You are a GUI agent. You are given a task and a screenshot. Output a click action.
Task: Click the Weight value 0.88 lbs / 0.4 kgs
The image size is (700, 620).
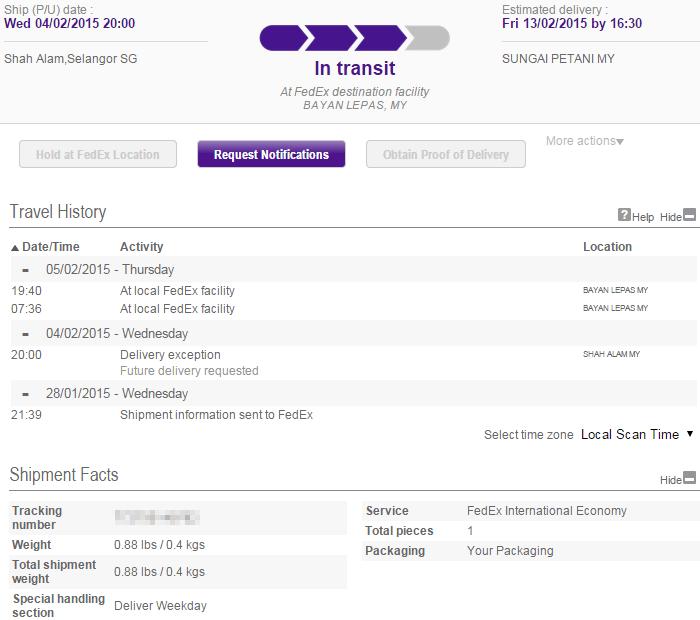[159, 545]
